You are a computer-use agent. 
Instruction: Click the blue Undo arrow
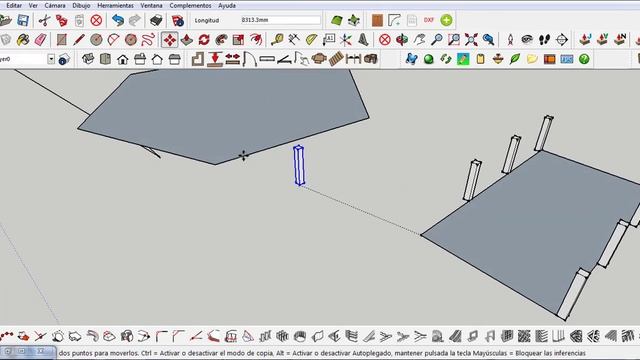point(118,20)
